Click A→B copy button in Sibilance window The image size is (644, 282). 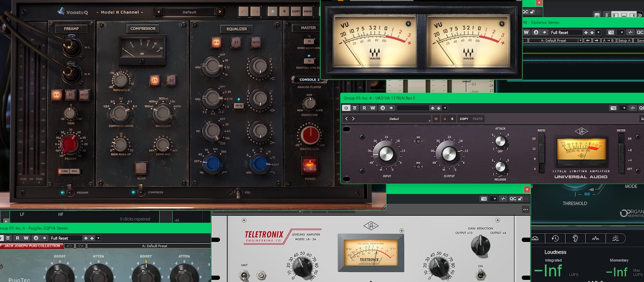tap(610, 41)
